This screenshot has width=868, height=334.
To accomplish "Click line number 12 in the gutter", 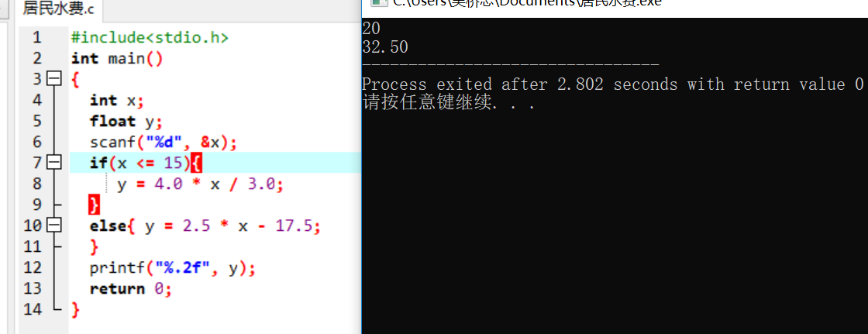I will pos(33,267).
